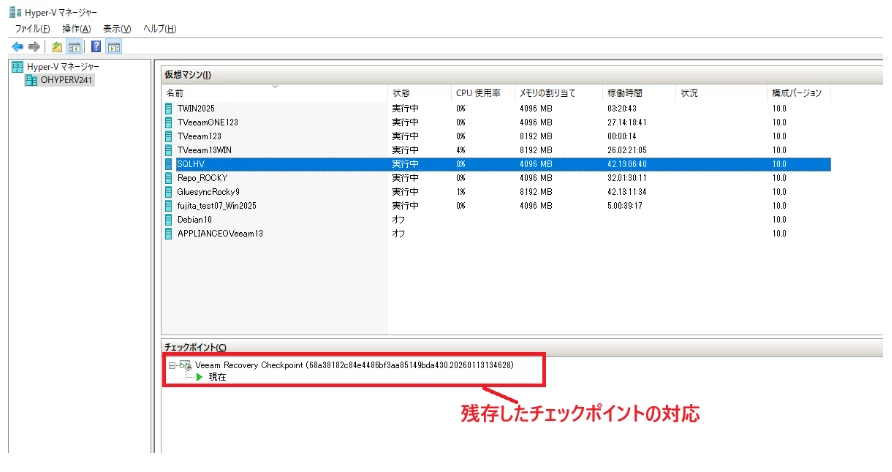Image resolution: width=892 pixels, height=472 pixels.
Task: Open the ヘルプ(H) menu
Action: (x=159, y=28)
